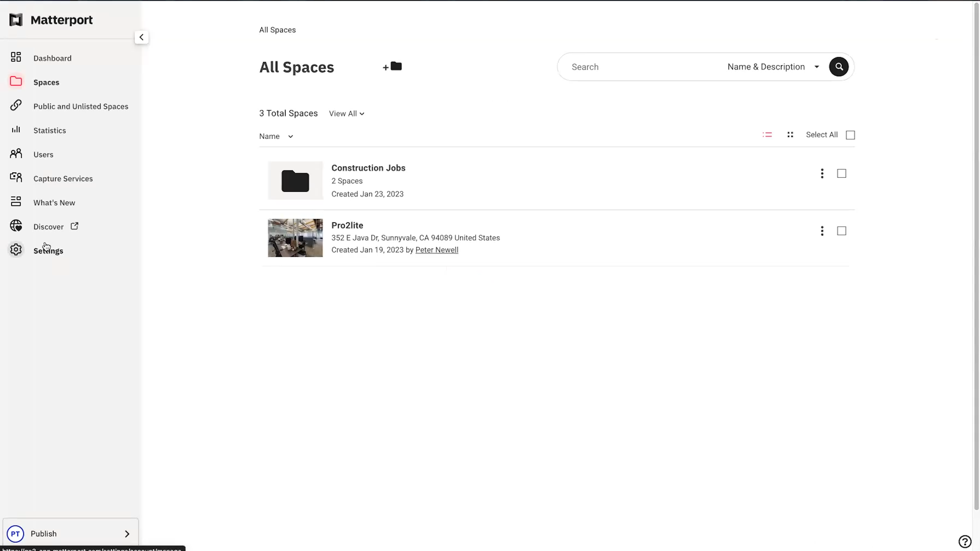The height and width of the screenshot is (551, 980).
Task: Click the Settings gear icon
Action: 16,250
